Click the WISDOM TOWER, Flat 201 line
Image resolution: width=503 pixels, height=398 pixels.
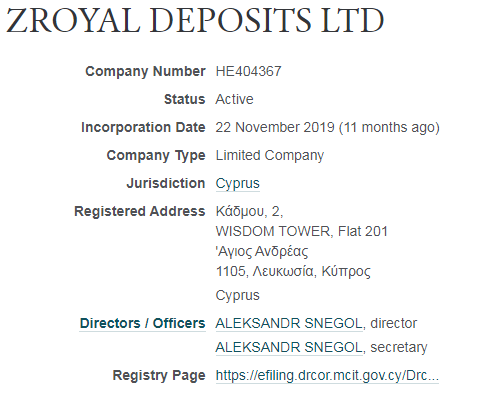[x=302, y=231]
